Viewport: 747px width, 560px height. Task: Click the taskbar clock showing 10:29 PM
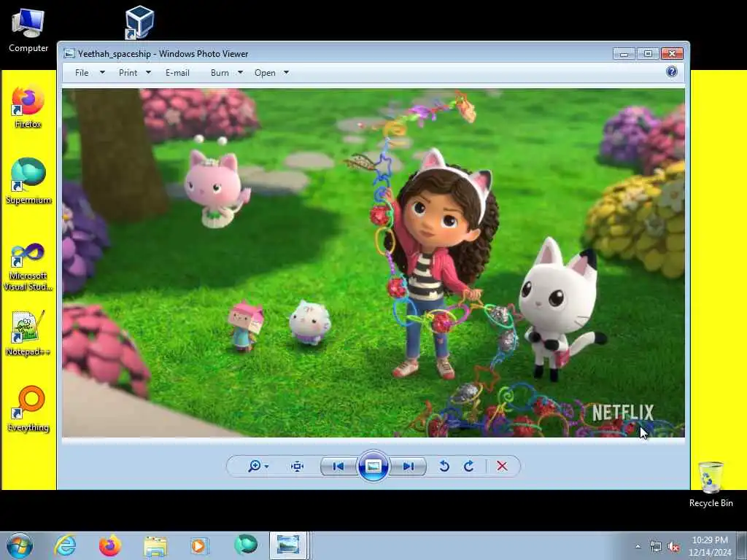710,546
